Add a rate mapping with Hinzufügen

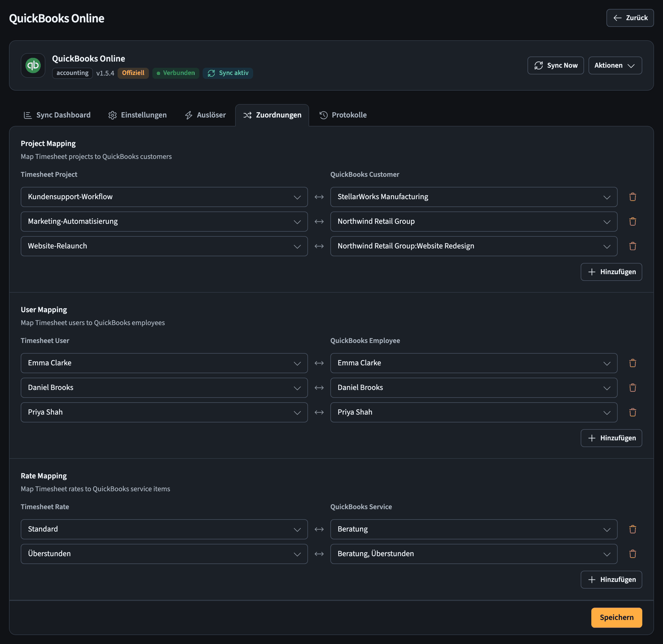point(611,580)
